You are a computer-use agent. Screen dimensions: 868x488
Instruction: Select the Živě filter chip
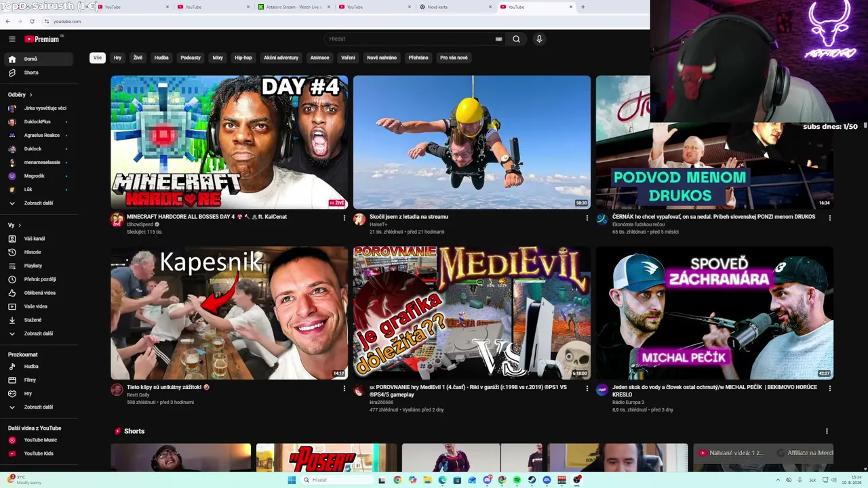pos(138,58)
